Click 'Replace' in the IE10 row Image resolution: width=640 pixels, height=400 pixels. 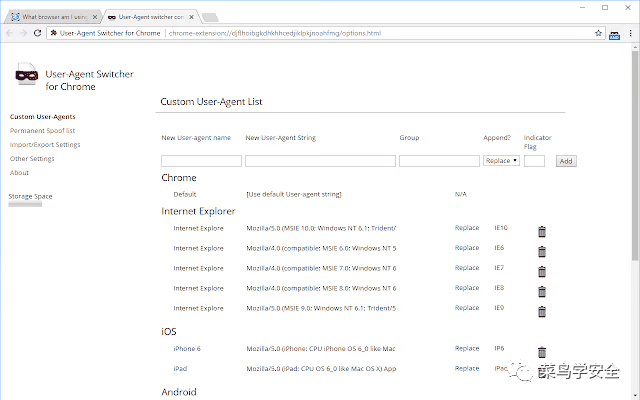pyautogui.click(x=467, y=228)
